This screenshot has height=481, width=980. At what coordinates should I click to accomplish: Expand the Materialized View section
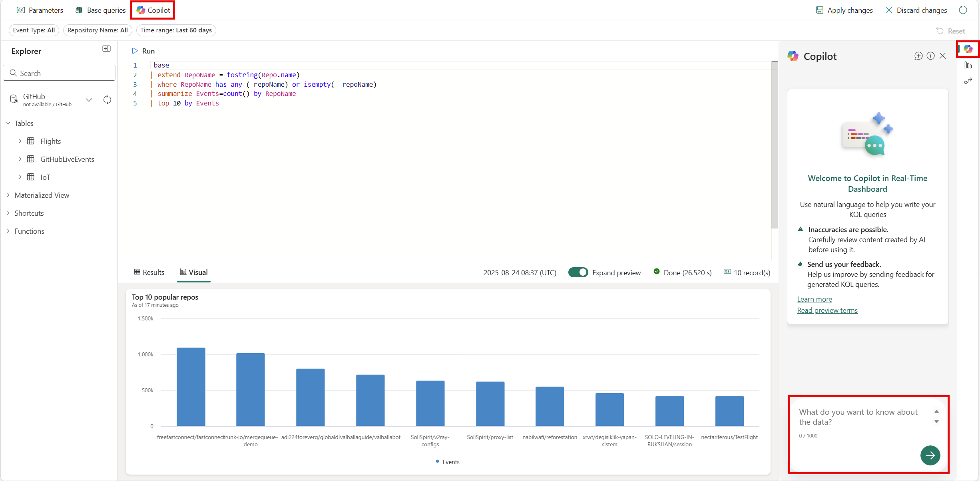(x=8, y=195)
